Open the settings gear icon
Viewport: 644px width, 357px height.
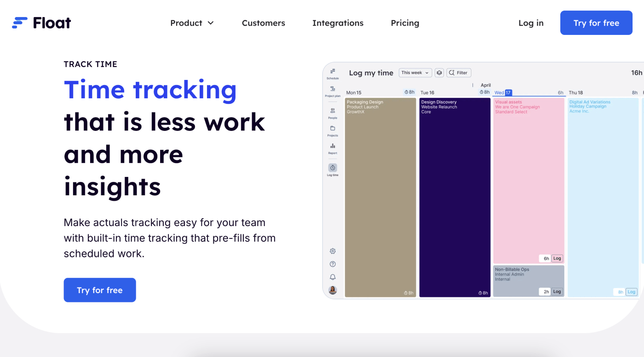pyautogui.click(x=333, y=251)
